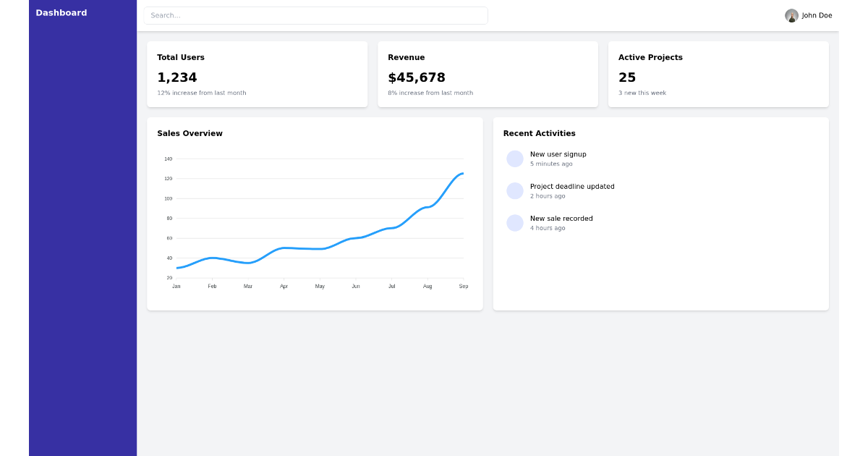The image size is (868, 456).
Task: Click the 3 new this week text
Action: (641, 93)
